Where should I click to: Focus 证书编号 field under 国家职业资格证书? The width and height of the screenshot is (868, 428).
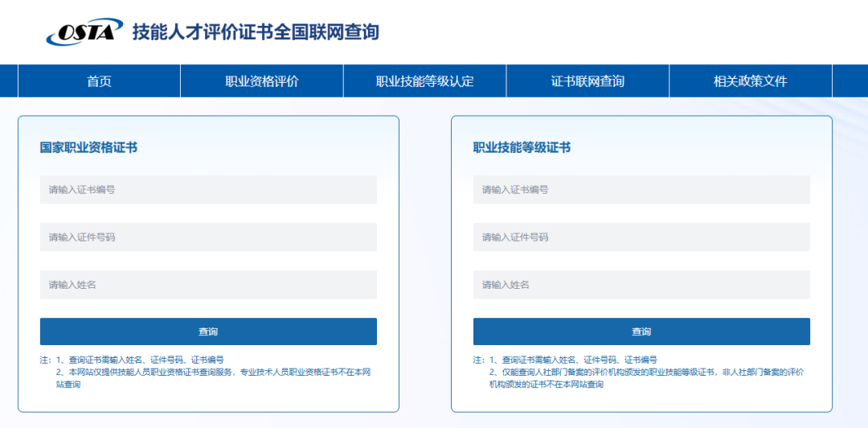tap(208, 190)
